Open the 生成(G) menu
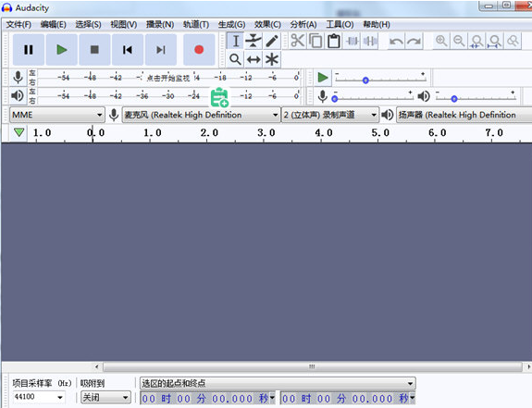 (231, 24)
